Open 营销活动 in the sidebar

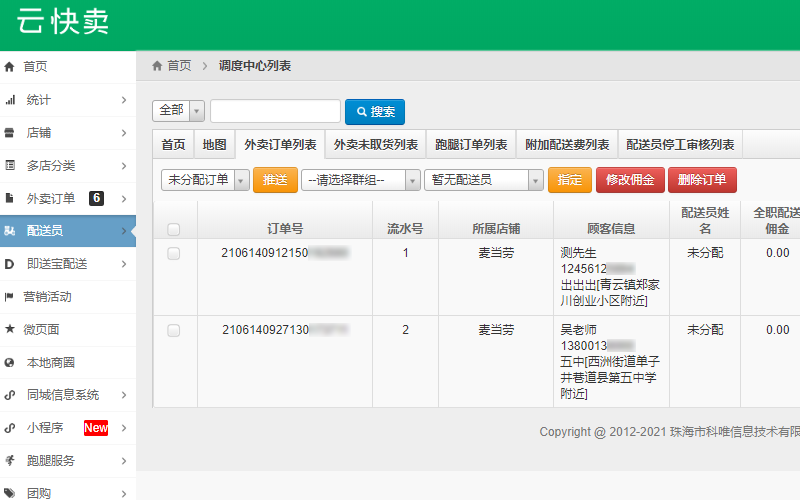[x=68, y=297]
